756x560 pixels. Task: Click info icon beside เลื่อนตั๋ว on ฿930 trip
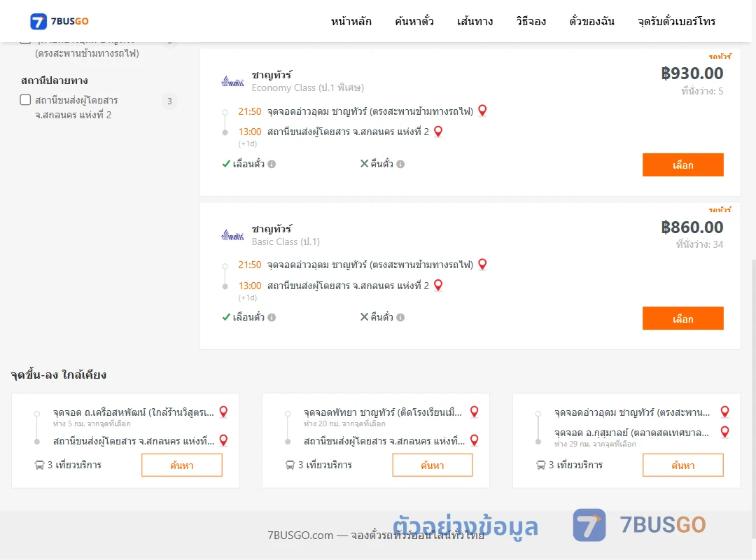pyautogui.click(x=272, y=164)
